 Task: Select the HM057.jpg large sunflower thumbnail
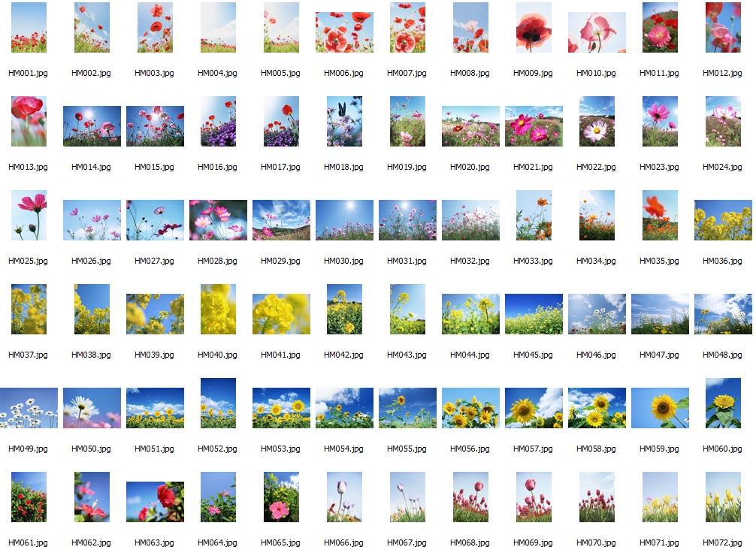534,407
